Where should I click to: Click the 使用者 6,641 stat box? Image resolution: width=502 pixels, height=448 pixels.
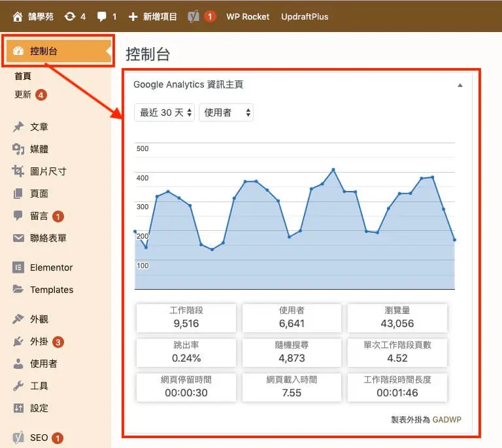pos(292,318)
